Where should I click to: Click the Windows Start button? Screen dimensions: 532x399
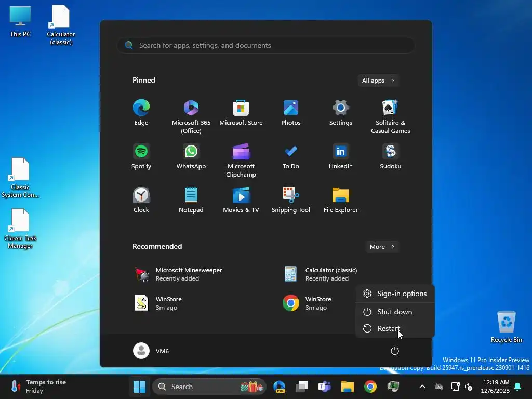[139, 387]
